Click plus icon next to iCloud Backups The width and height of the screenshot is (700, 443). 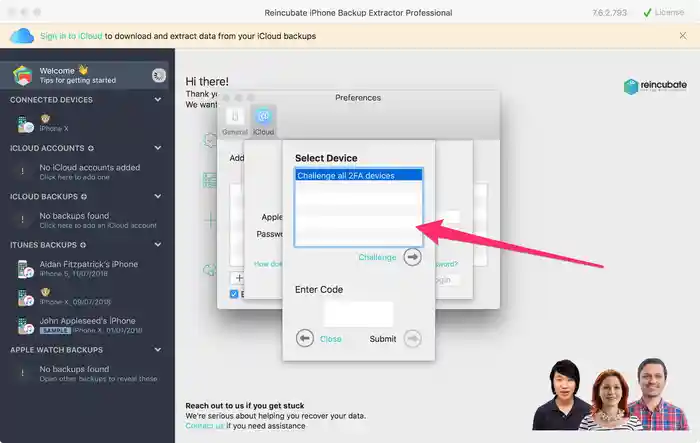click(84, 196)
